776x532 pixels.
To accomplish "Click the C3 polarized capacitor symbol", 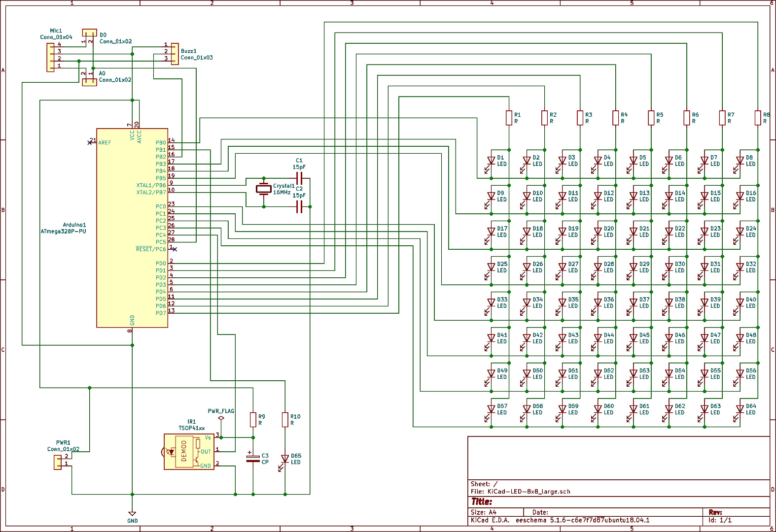I will click(x=253, y=459).
